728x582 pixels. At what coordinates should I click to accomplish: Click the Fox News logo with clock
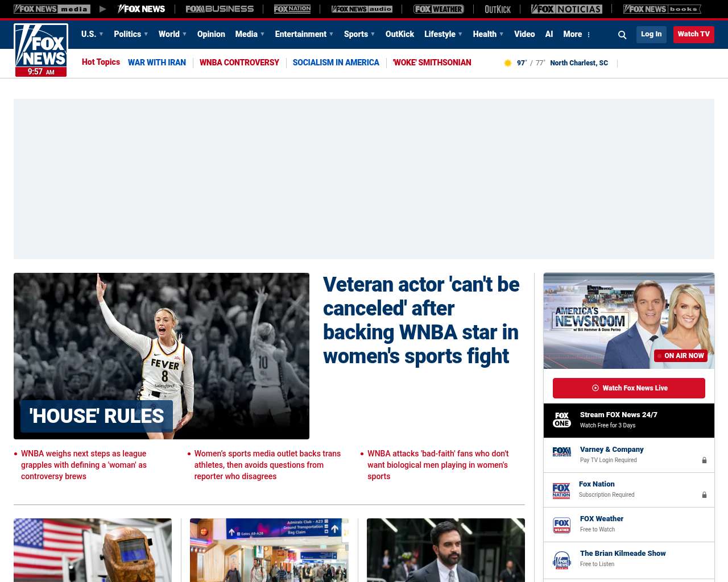click(x=41, y=50)
